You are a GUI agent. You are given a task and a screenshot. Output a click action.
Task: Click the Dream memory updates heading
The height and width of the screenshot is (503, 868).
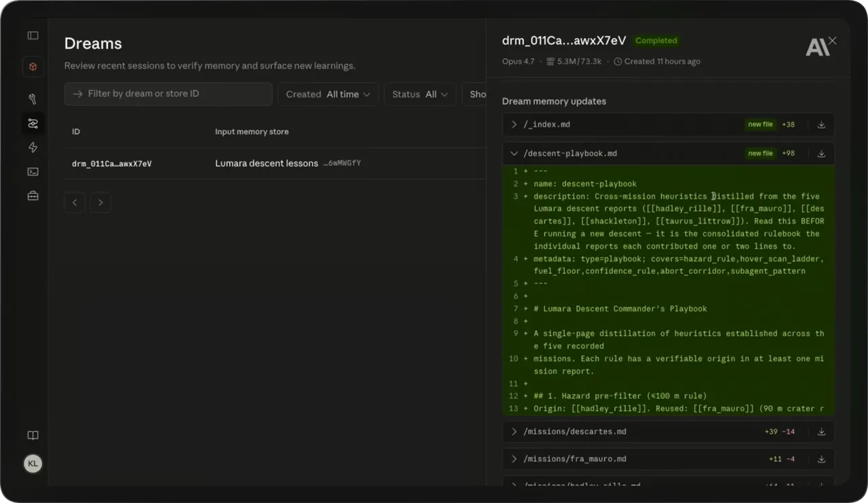pos(554,101)
